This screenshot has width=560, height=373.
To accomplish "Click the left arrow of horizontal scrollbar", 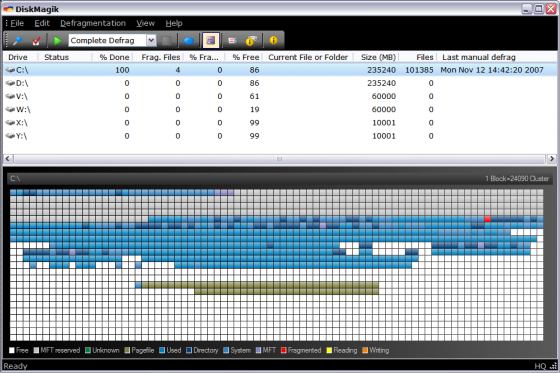I will 8,159.
